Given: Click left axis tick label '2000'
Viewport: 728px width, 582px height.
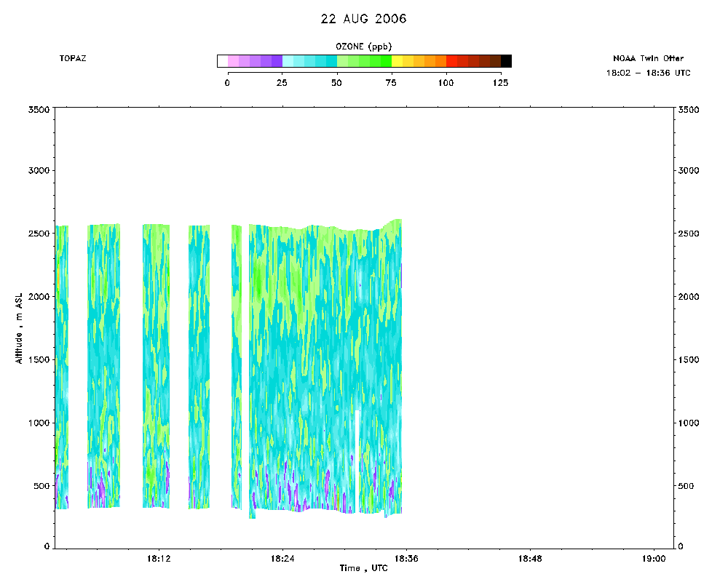Looking at the screenshot, I should coord(39,297).
